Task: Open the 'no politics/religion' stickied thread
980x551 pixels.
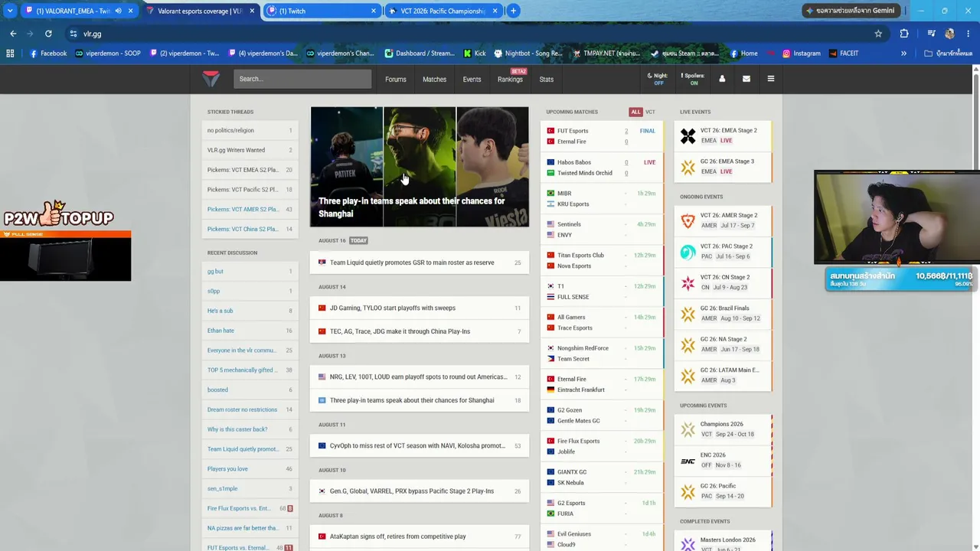Action: (x=250, y=130)
